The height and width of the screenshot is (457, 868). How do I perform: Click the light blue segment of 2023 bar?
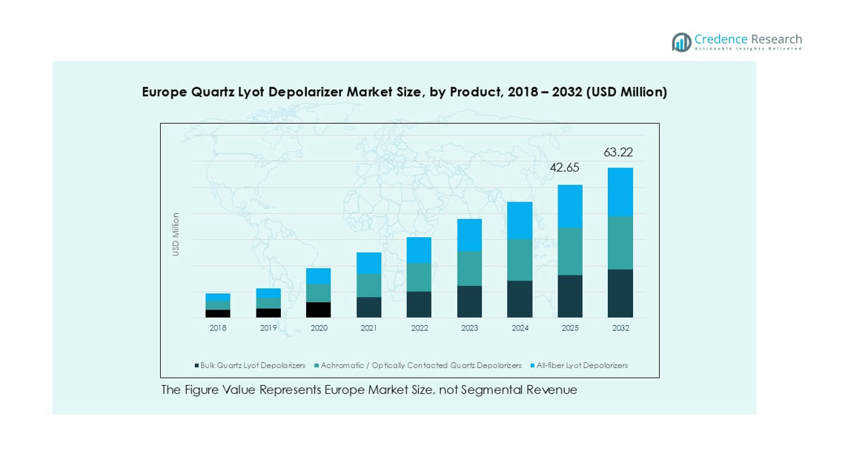pos(469,235)
